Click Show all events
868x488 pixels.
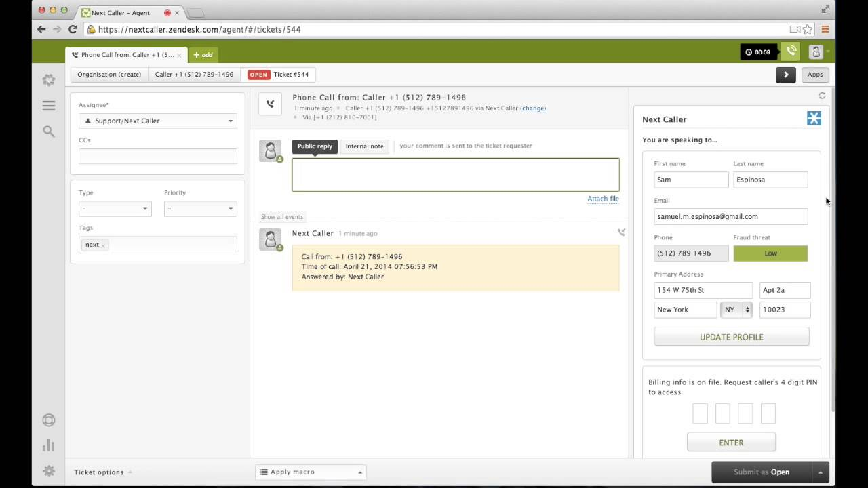(282, 217)
